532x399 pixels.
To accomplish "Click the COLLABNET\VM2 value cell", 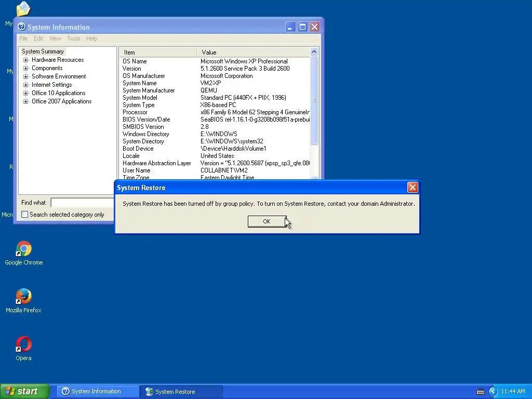I will tap(224, 170).
